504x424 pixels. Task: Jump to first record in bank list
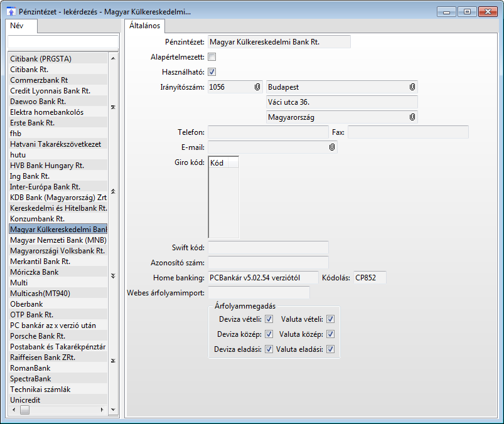coord(113,107)
